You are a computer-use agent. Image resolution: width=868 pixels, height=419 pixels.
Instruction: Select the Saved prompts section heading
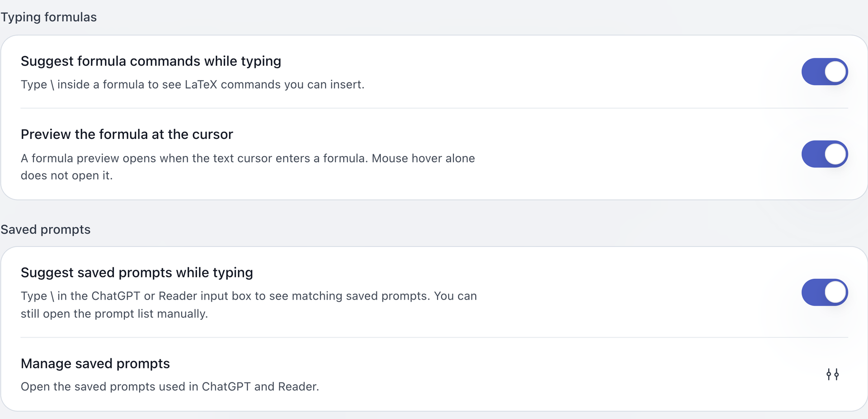point(45,229)
